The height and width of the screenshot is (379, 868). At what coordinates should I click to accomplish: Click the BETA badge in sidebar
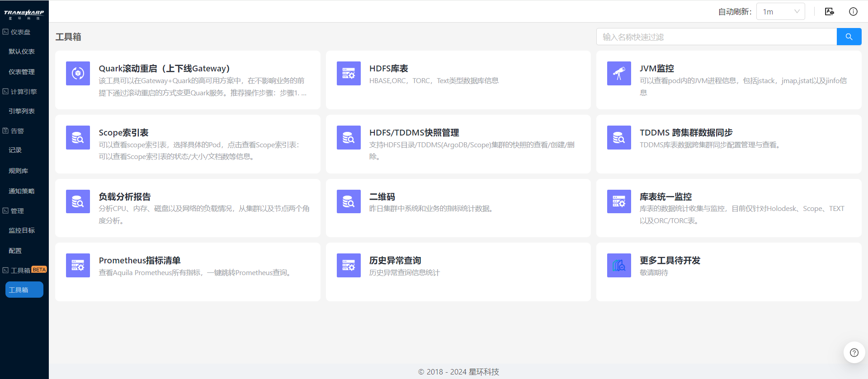pos(39,270)
